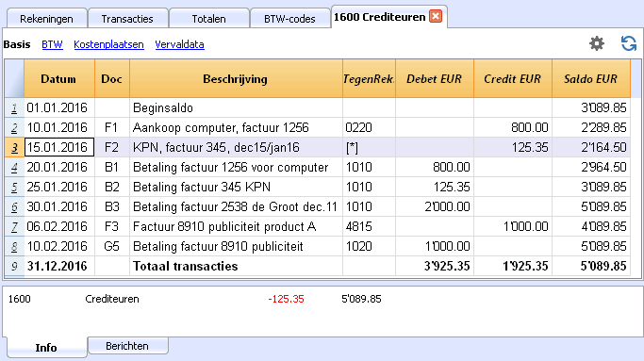
Task: Click Doc cell 'G5'
Action: coord(112,246)
